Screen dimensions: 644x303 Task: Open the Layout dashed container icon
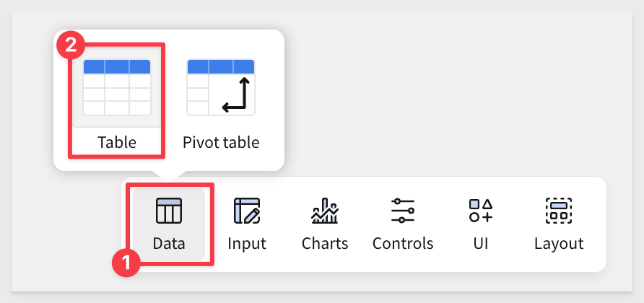[559, 211]
